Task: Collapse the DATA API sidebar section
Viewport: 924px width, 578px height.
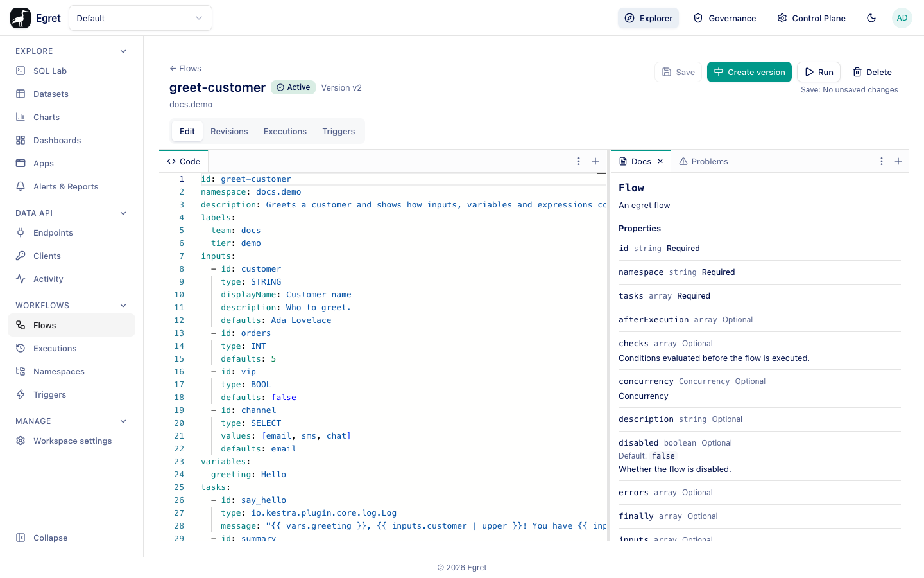Action: [123, 213]
